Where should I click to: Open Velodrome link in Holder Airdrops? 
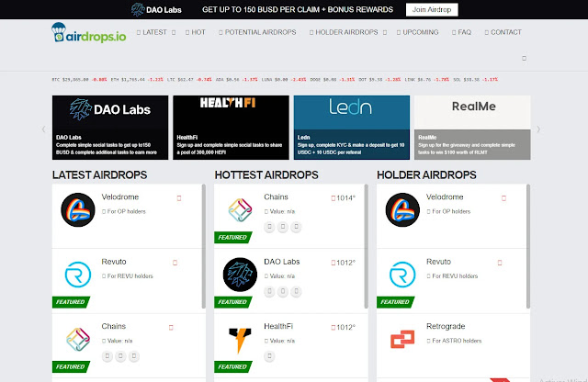pos(445,197)
